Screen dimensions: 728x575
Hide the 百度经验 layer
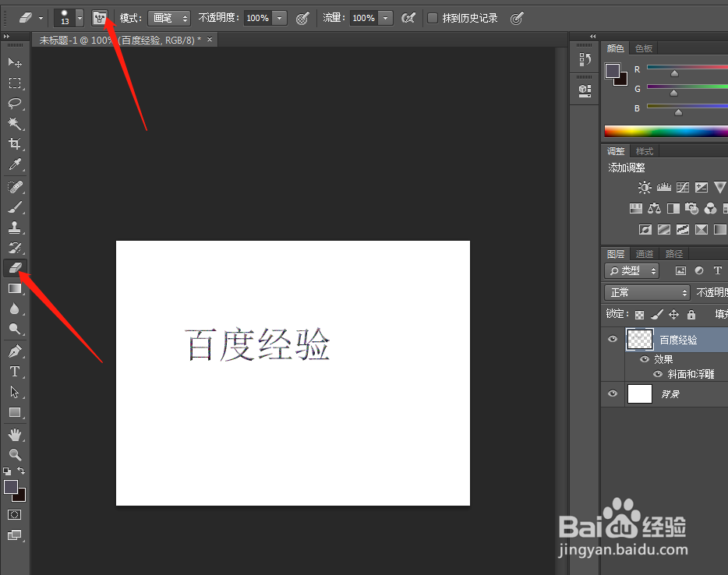click(x=613, y=339)
